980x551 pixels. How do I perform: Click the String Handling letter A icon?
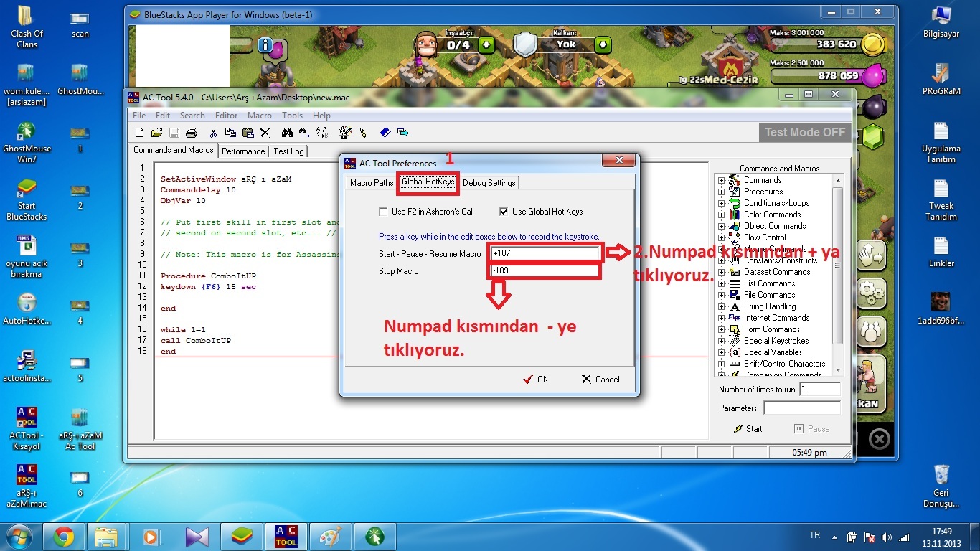coord(735,306)
